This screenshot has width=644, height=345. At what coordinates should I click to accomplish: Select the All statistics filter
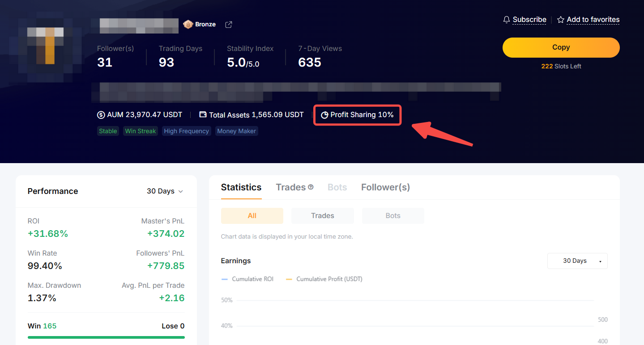[252, 216]
